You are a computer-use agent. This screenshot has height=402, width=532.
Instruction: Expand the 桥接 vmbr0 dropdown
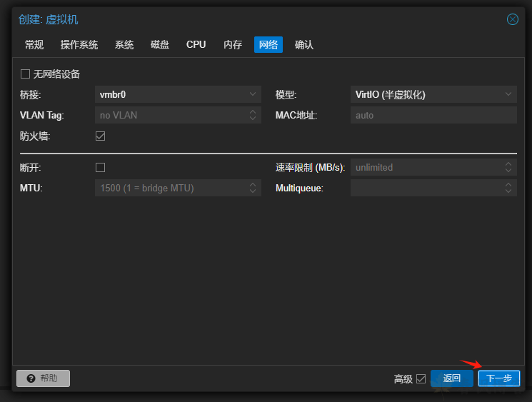pyautogui.click(x=253, y=94)
